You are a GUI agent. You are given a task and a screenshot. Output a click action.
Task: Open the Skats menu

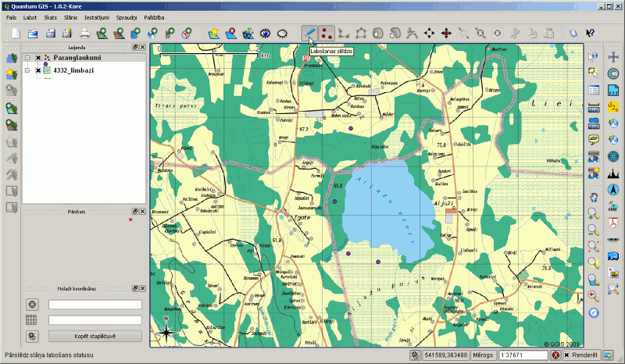[50, 17]
